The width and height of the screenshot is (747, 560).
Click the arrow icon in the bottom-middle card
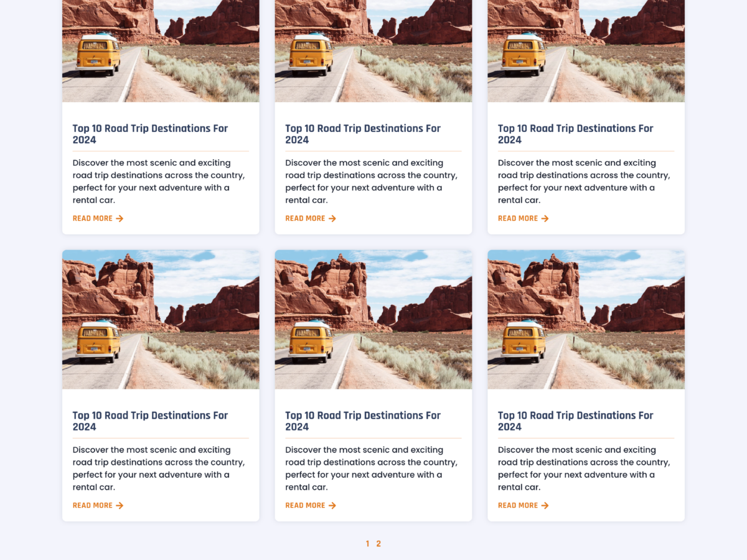[x=332, y=505]
